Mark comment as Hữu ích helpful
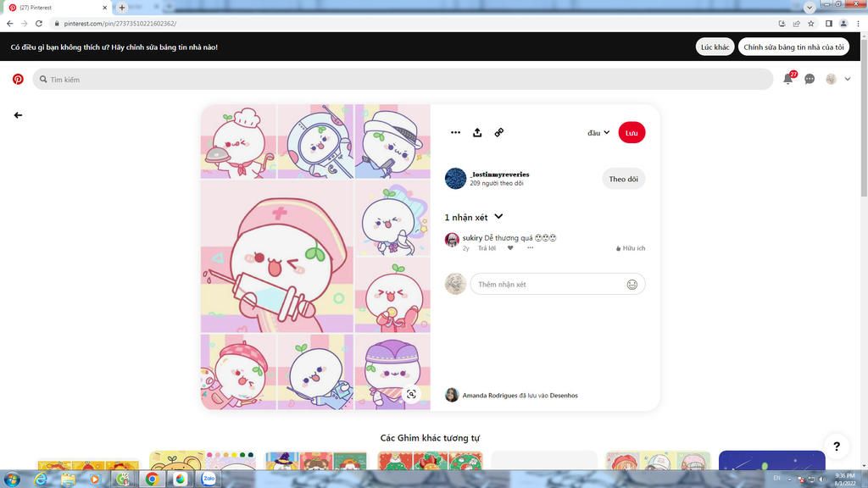The height and width of the screenshot is (488, 868). (x=631, y=248)
